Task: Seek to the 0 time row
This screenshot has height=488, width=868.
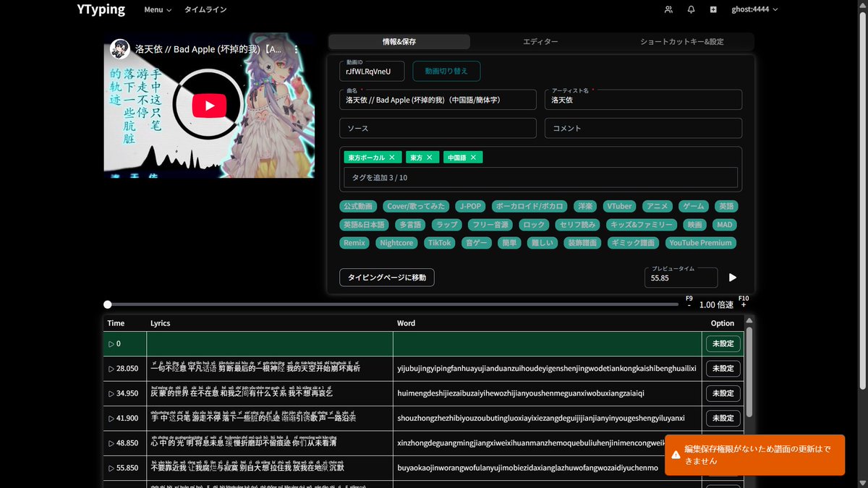Action: click(114, 343)
